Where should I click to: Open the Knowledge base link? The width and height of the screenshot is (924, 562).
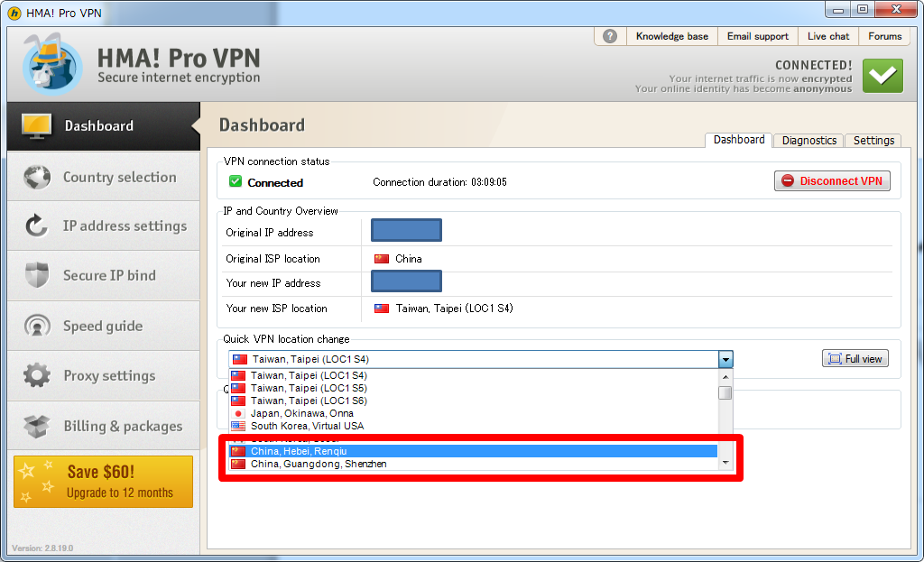pyautogui.click(x=671, y=36)
